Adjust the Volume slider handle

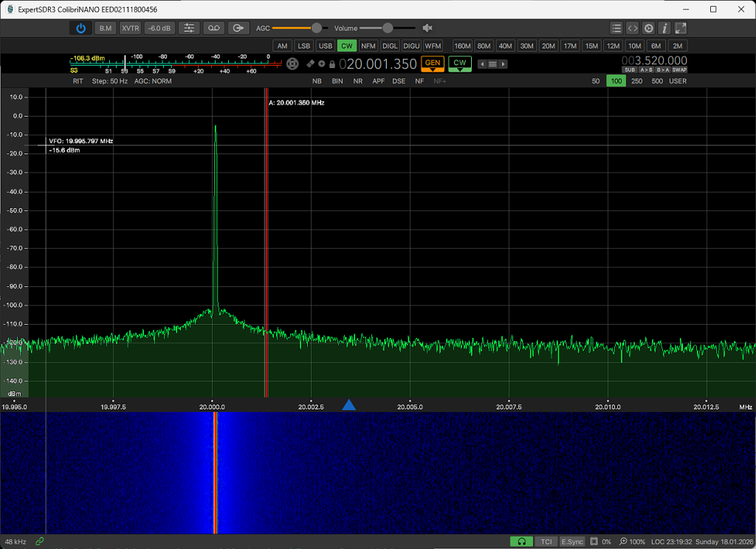[387, 28]
